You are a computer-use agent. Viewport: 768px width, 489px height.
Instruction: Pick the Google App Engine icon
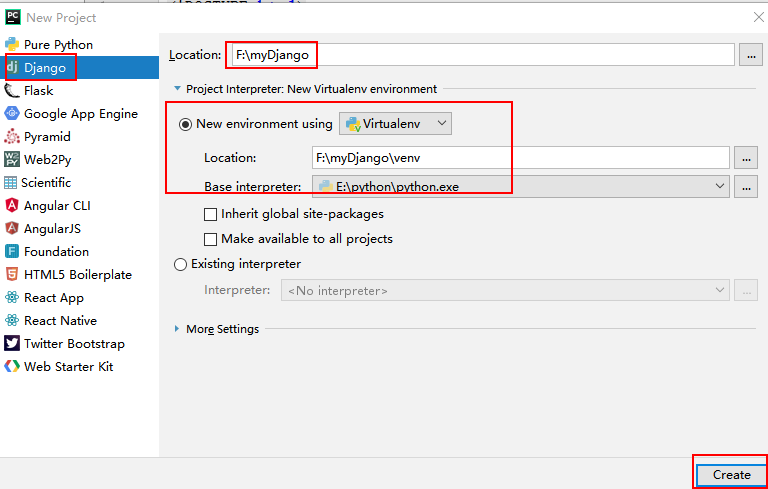pos(12,114)
